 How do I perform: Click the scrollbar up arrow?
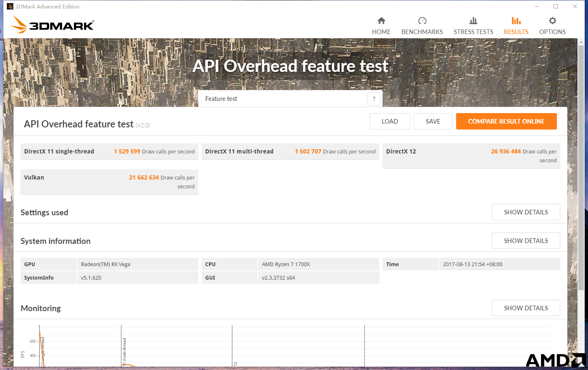click(581, 42)
